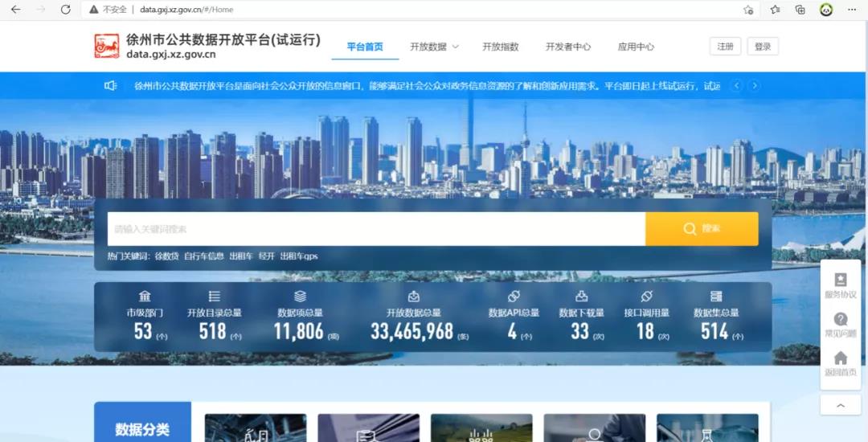Screen dimensions: 868x442
Task: Show next announcement with right arrow
Action: pos(754,86)
